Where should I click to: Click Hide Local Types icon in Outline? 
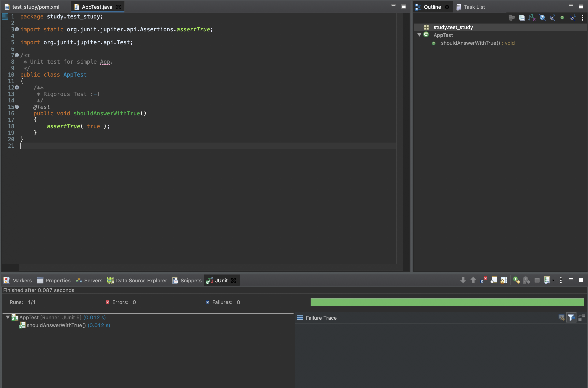(572, 18)
